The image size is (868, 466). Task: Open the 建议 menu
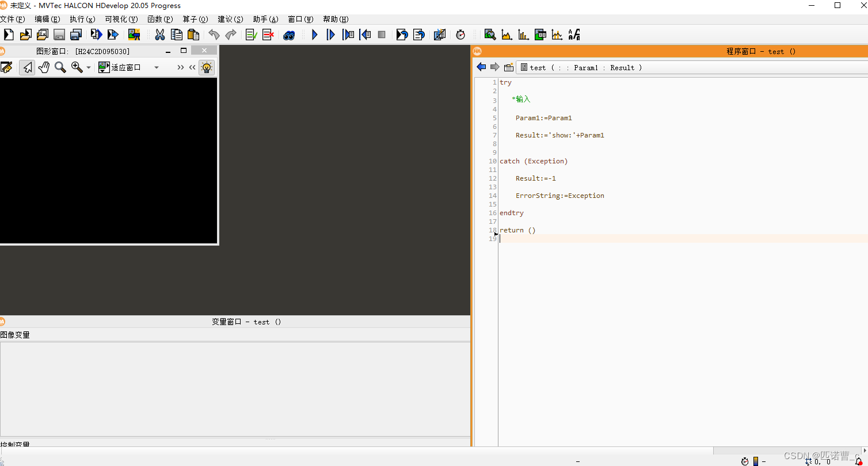(x=230, y=19)
